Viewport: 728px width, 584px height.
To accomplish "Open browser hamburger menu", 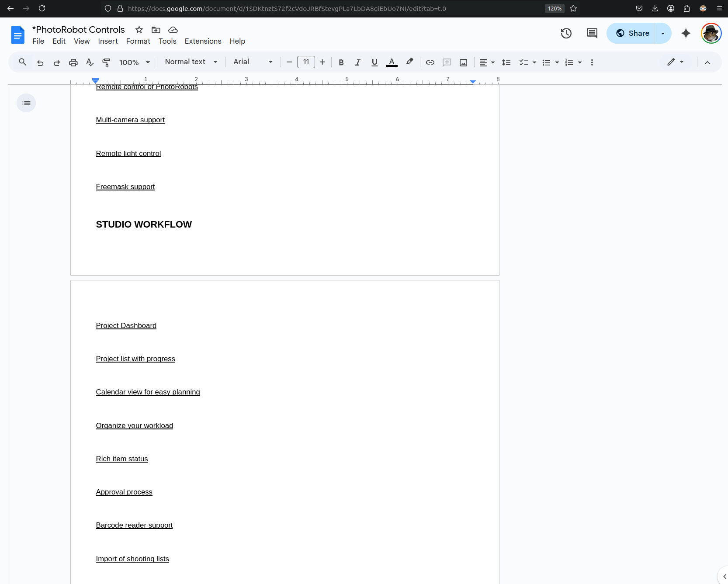I will 719,8.
